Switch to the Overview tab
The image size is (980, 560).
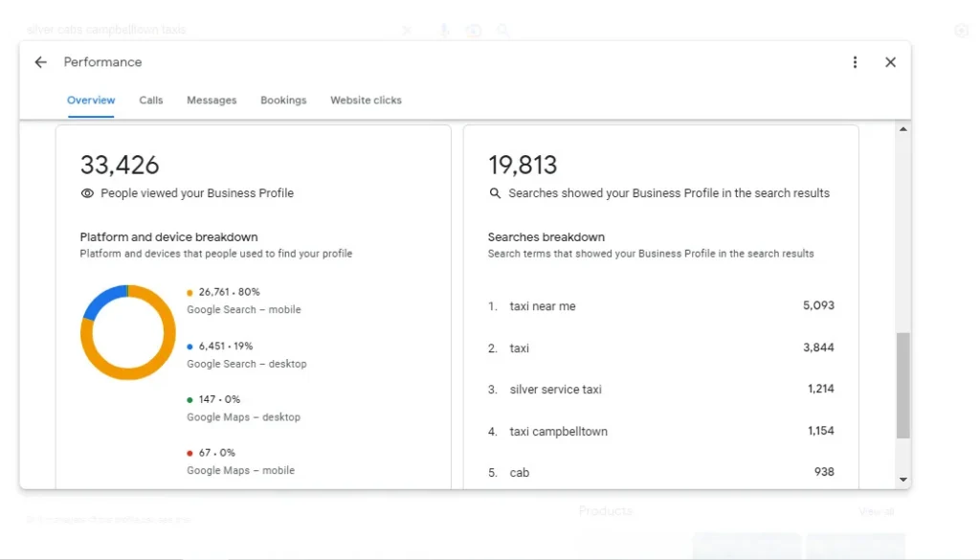tap(91, 100)
